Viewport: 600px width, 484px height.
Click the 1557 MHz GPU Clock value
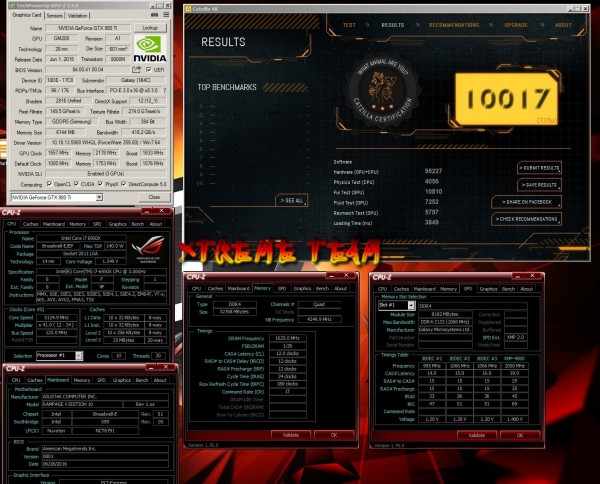click(x=59, y=153)
